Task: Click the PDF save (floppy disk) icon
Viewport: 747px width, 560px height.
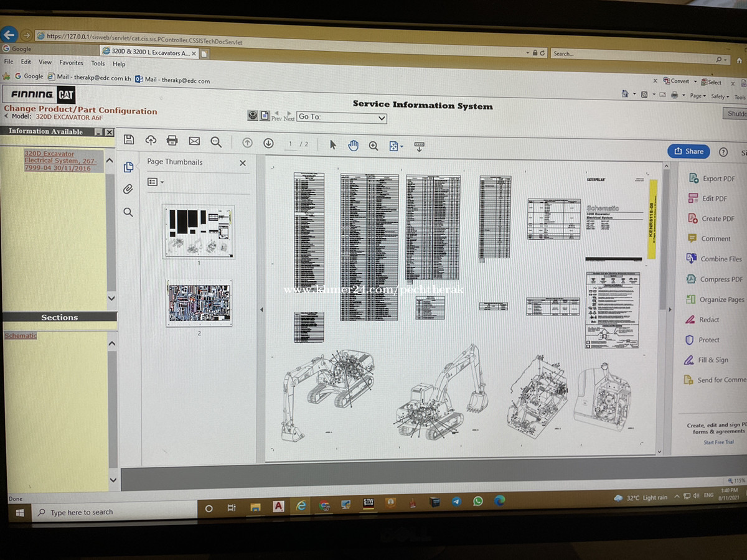Action: click(129, 140)
